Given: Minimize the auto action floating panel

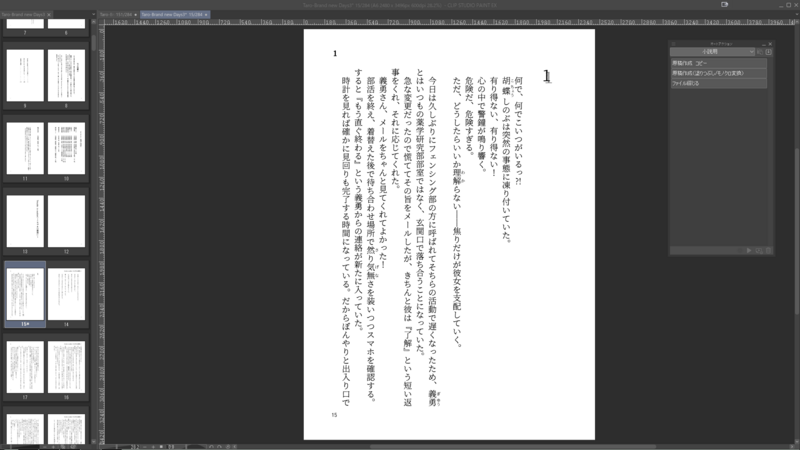Looking at the screenshot, I should [x=764, y=44].
